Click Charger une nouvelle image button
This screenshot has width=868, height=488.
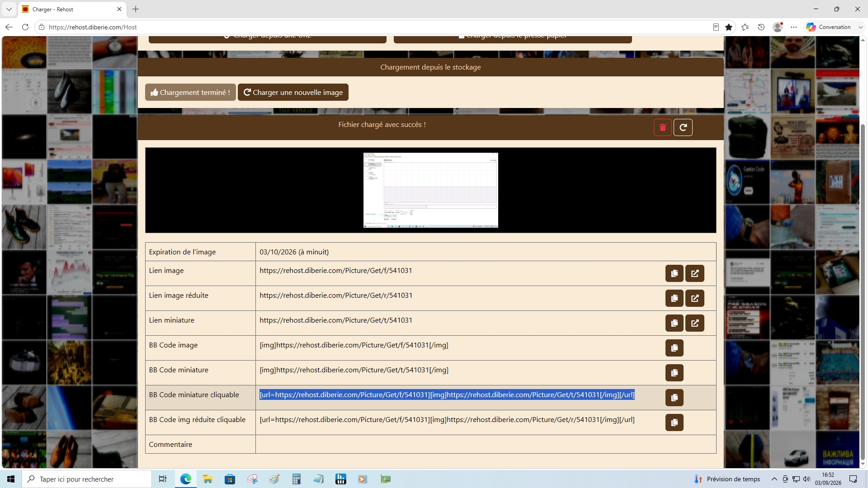pyautogui.click(x=293, y=92)
